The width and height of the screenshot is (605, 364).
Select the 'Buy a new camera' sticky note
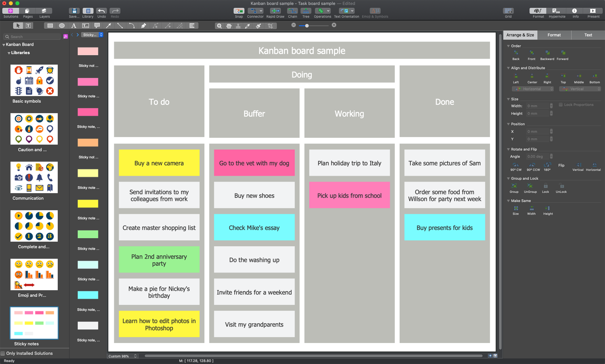pyautogui.click(x=159, y=163)
